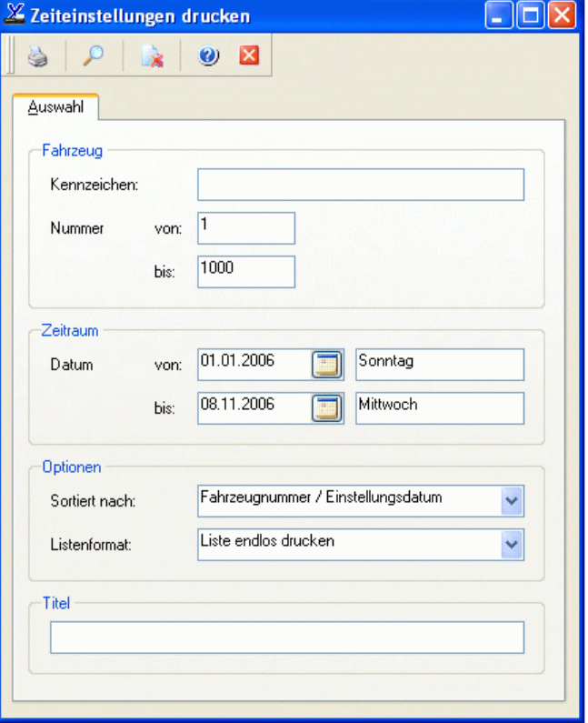Click the red X toolbar close icon
This screenshot has height=723, width=588.
point(248,56)
